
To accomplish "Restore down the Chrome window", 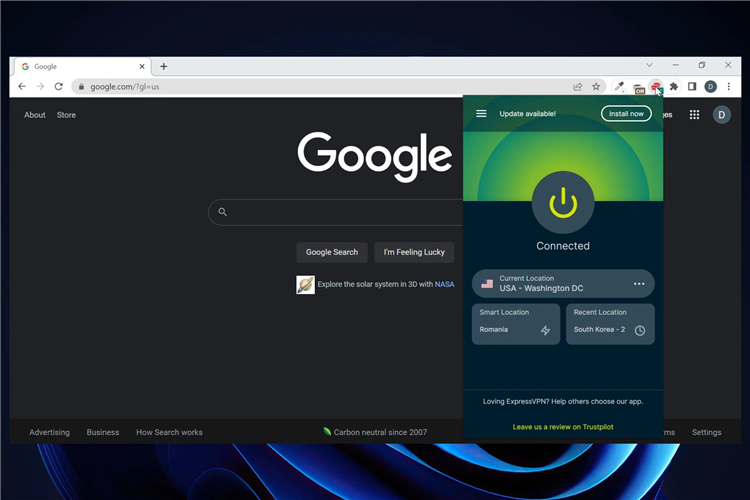I will point(702,65).
